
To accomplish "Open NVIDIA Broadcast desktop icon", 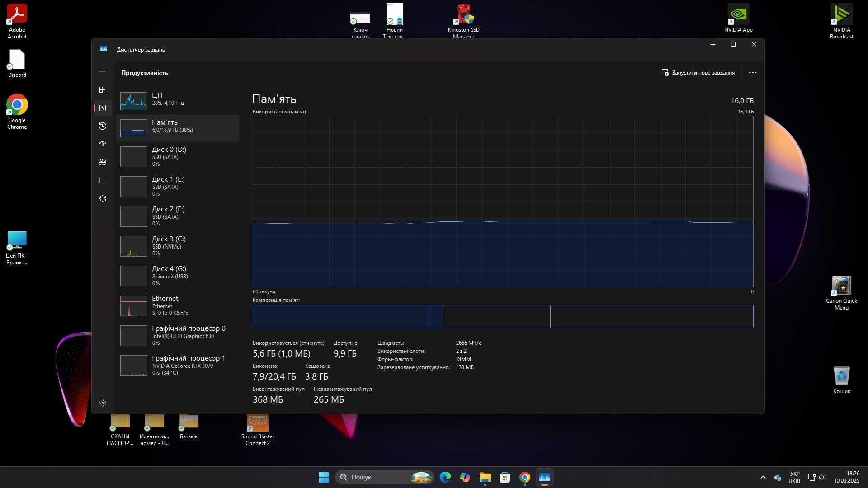I will click(841, 22).
